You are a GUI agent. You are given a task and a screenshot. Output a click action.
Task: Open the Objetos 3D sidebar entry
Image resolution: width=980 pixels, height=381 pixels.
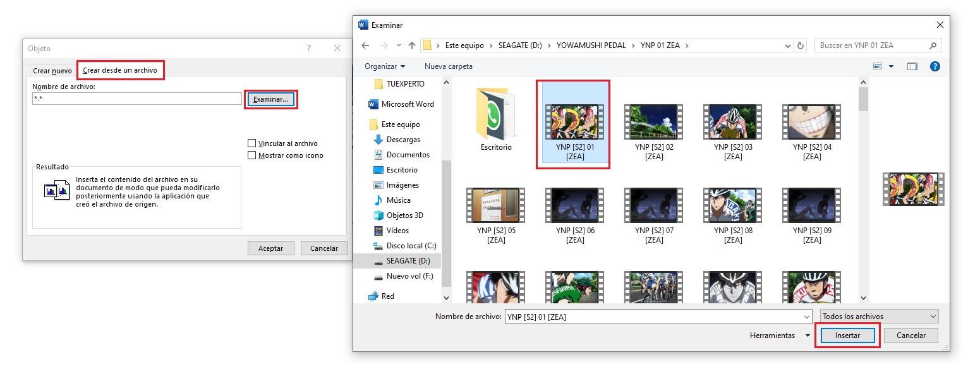click(405, 215)
